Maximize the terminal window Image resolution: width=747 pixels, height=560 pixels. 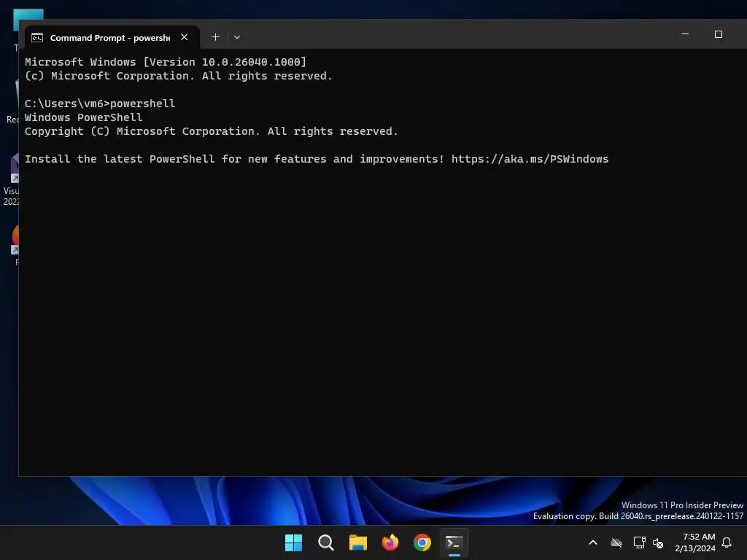click(x=719, y=34)
